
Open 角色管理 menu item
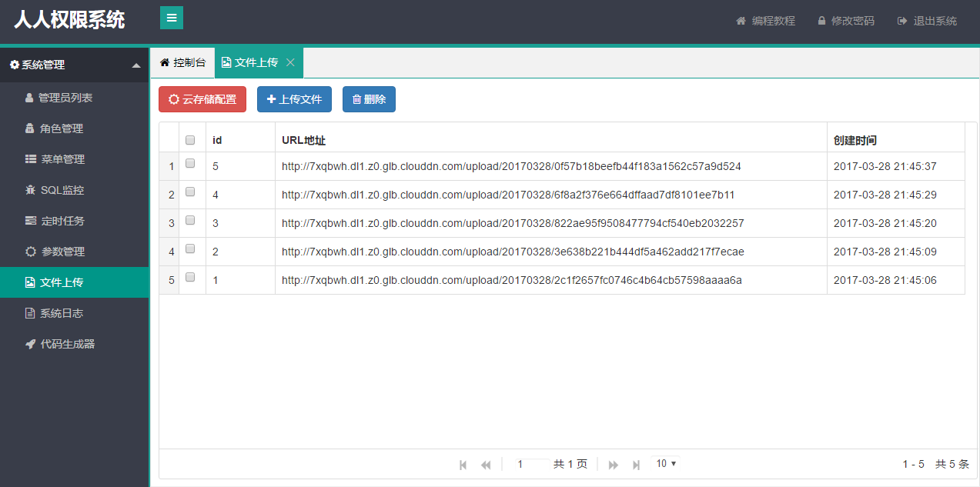click(x=61, y=128)
